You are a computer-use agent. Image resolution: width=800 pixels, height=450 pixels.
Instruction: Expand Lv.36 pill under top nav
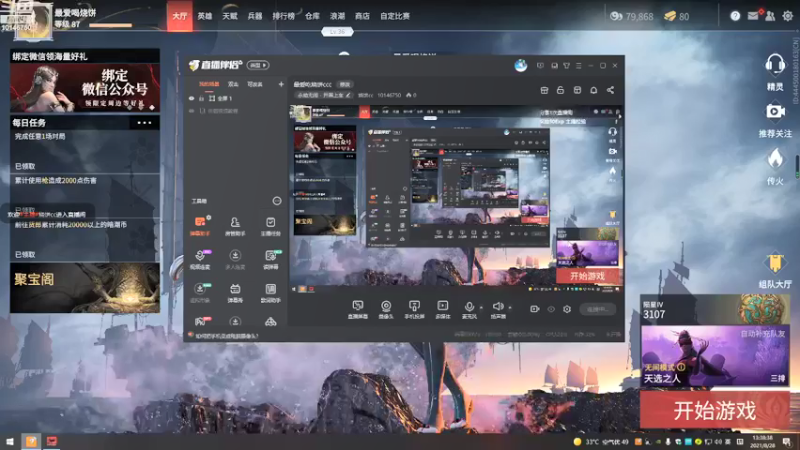point(337,32)
